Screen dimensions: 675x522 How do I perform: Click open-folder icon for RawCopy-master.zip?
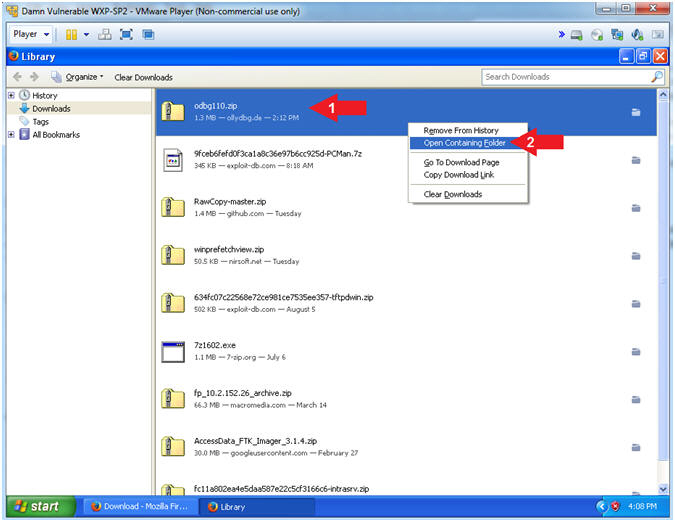(636, 208)
